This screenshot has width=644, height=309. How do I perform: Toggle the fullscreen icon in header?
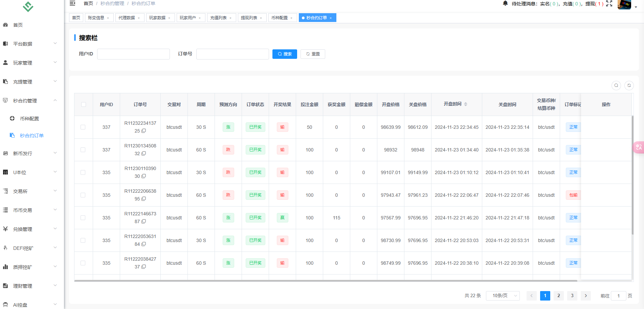click(609, 4)
